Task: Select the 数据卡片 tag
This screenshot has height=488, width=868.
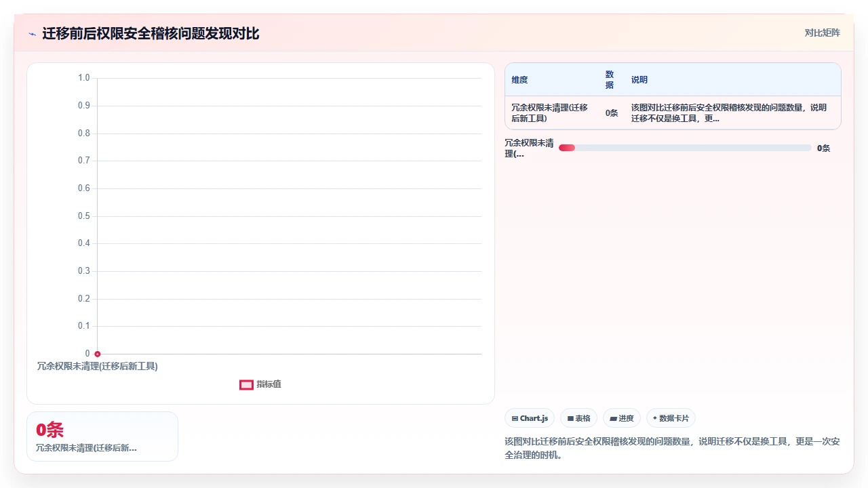Action: [671, 418]
